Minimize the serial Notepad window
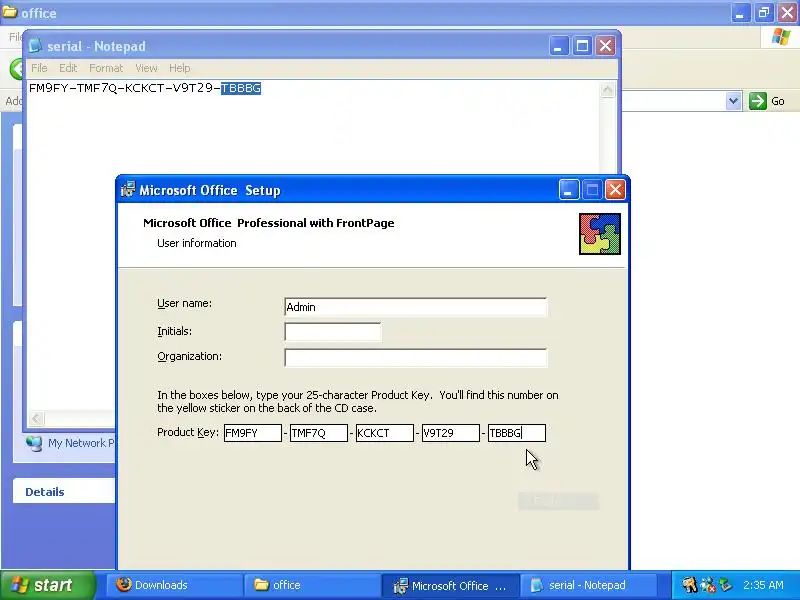 coord(559,46)
